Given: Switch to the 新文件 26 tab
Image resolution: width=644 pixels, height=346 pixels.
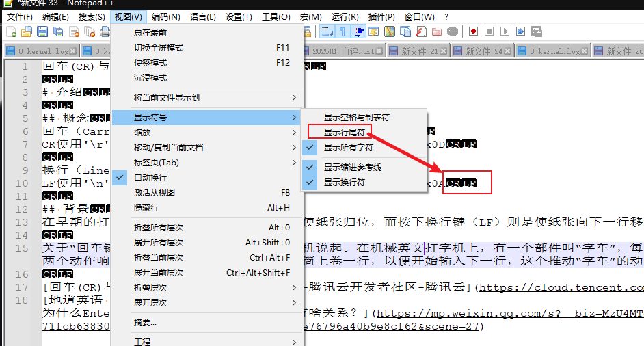Looking at the screenshot, I should (619, 51).
